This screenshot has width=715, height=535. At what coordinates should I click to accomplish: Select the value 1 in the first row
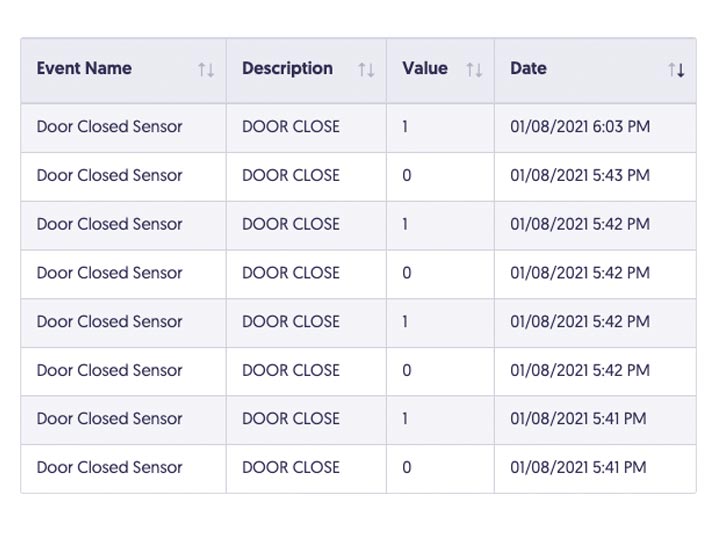405,127
